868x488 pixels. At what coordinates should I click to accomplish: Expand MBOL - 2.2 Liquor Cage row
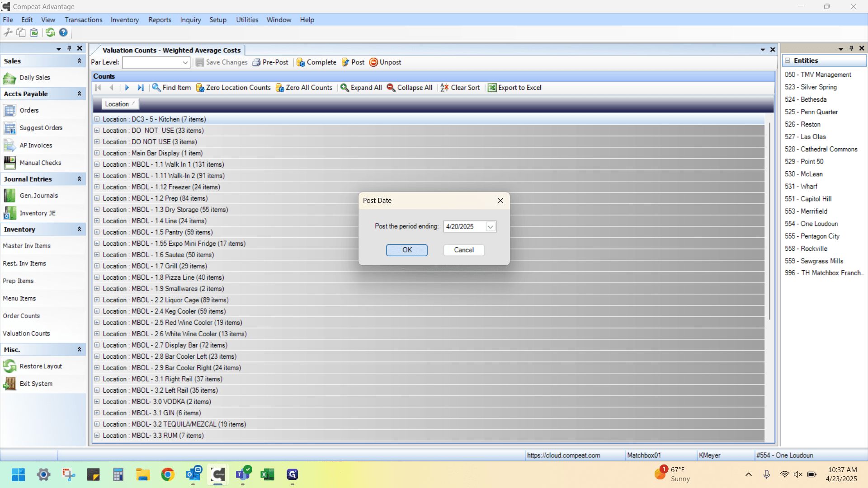97,300
